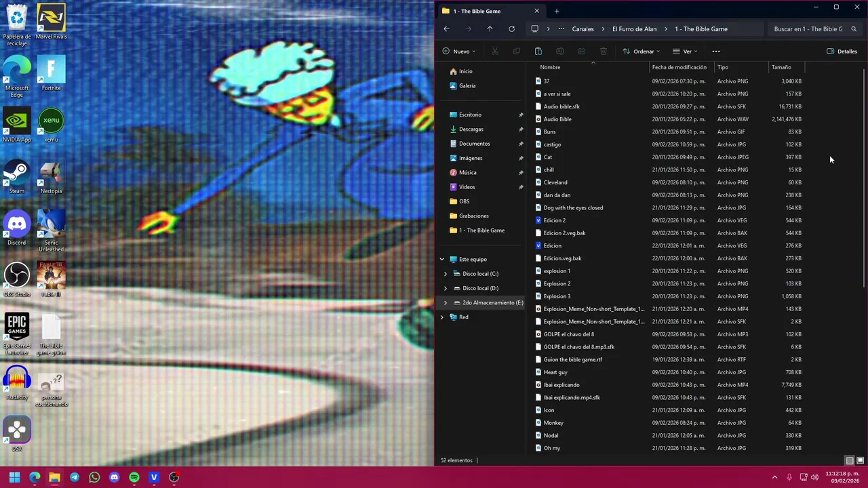The width and height of the screenshot is (868, 488).
Task: Select Epic Games Launcher desktop icon
Action: click(17, 335)
